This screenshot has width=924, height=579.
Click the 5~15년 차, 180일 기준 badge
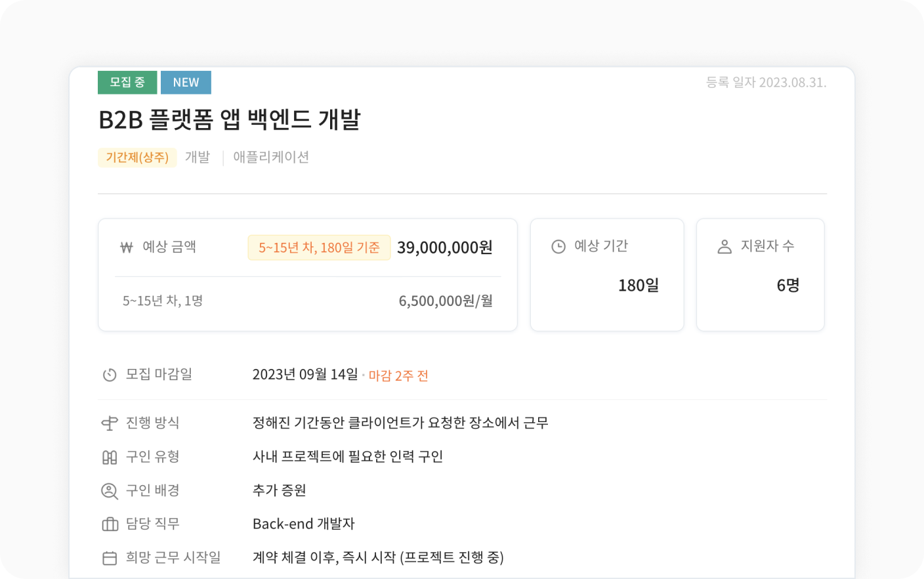click(319, 247)
